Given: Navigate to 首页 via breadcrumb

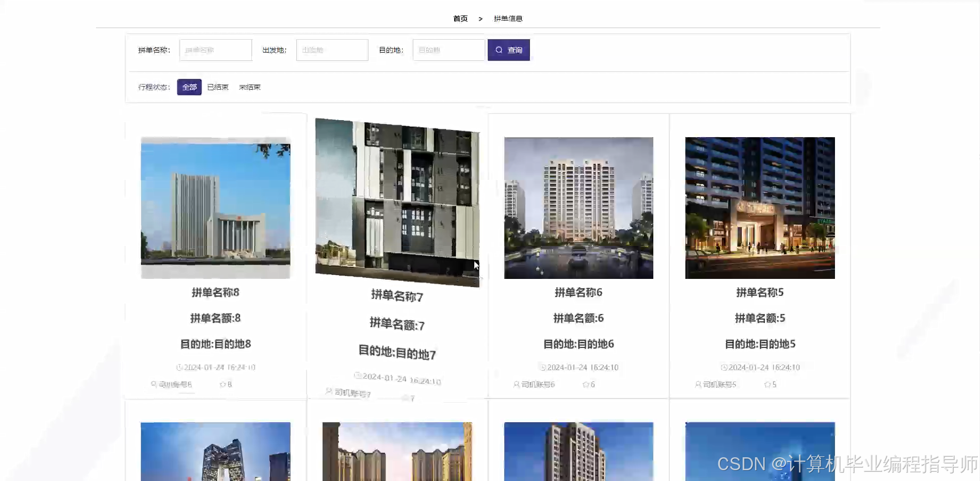Looking at the screenshot, I should 459,18.
